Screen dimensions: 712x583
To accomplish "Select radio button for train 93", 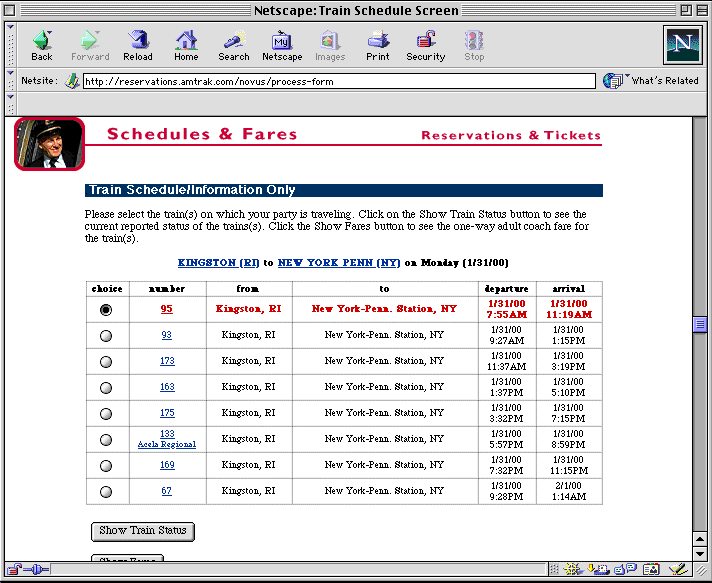I will click(x=107, y=336).
